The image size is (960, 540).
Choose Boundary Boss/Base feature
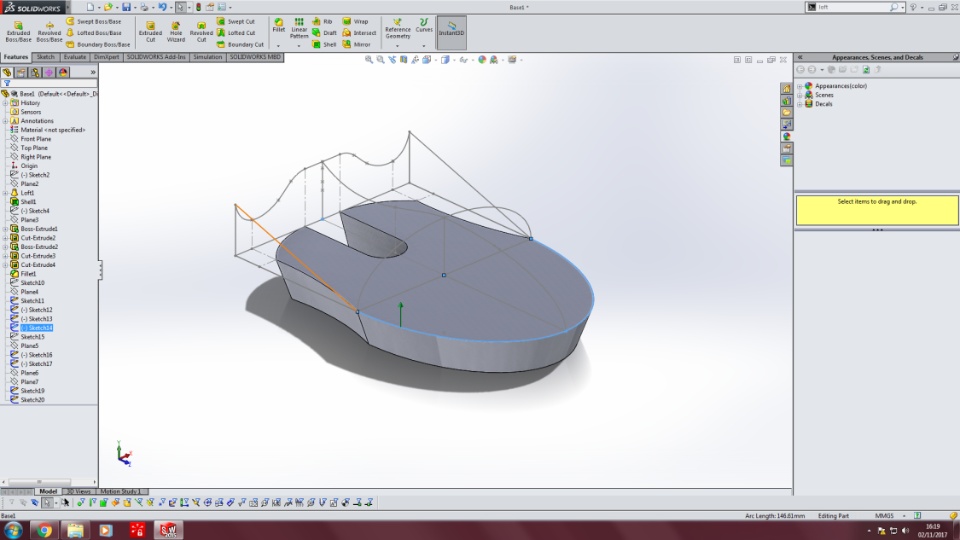98,45
